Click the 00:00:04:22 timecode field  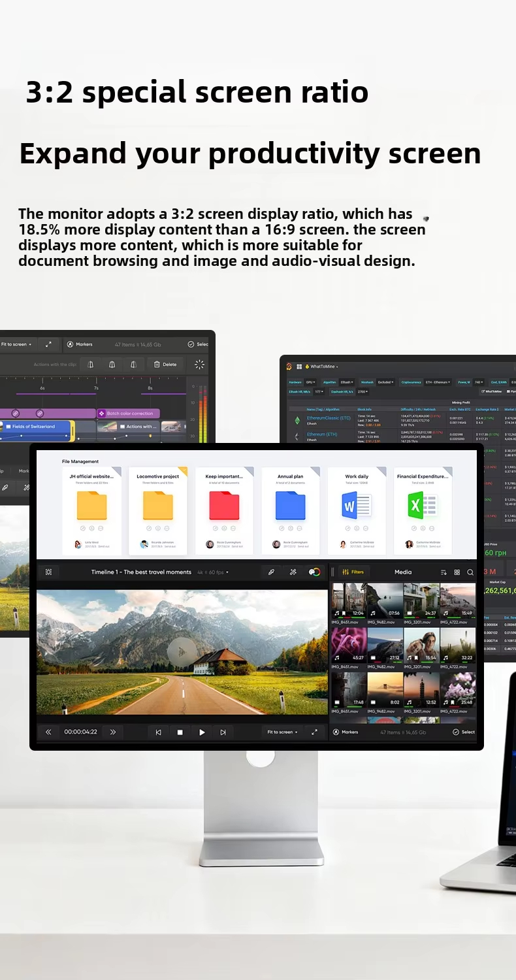pos(80,732)
